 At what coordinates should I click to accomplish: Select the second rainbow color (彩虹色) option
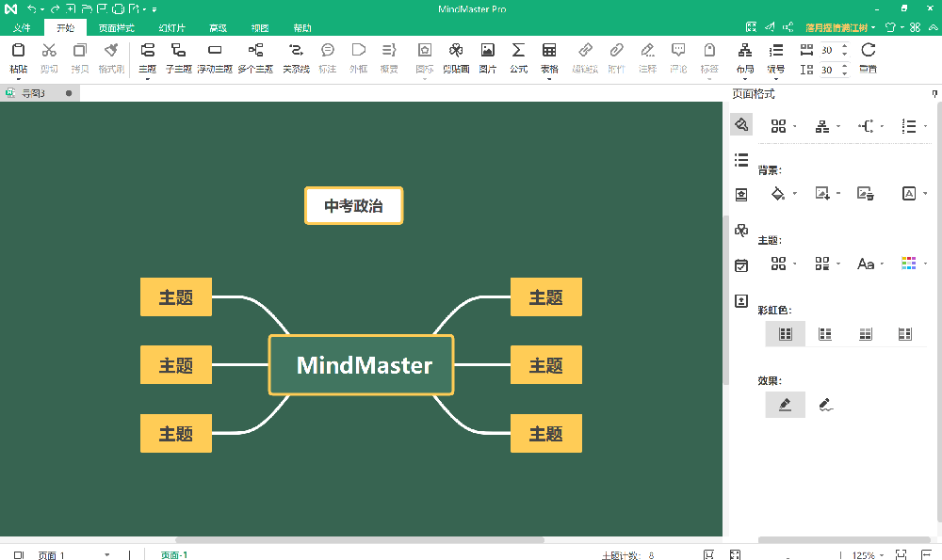click(x=825, y=334)
